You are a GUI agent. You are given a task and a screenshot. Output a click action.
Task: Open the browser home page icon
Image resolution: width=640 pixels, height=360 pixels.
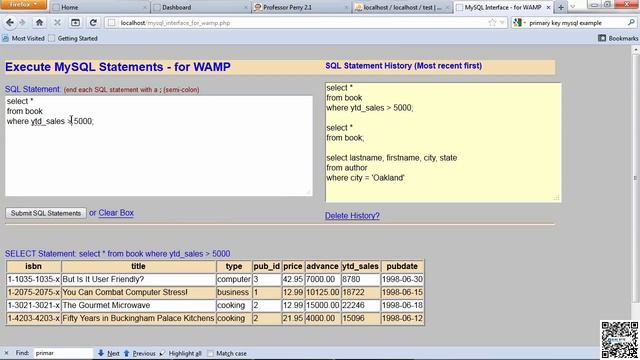tap(40, 23)
